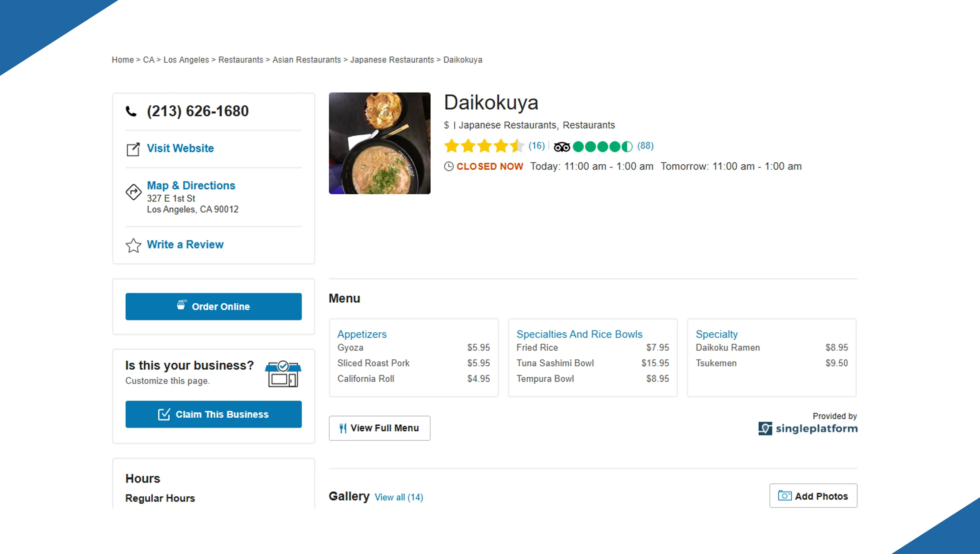Viewport: 980px width, 554px height.
Task: Click Claim This Business button
Action: point(213,414)
